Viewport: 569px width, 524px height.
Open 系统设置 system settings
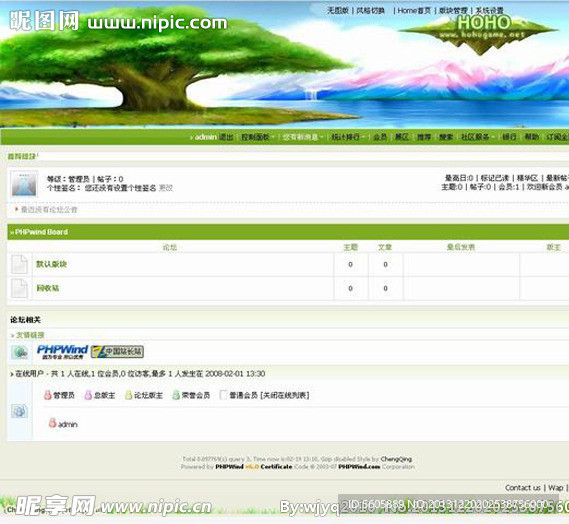(489, 11)
